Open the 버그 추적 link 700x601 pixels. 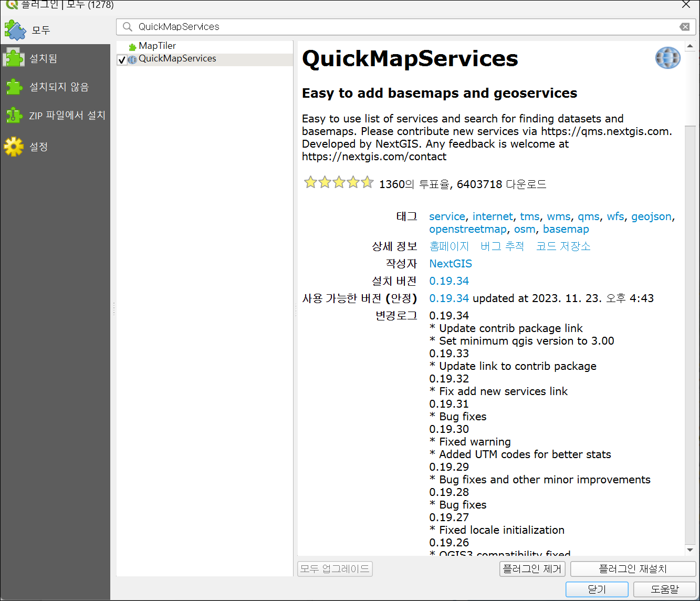pos(502,246)
